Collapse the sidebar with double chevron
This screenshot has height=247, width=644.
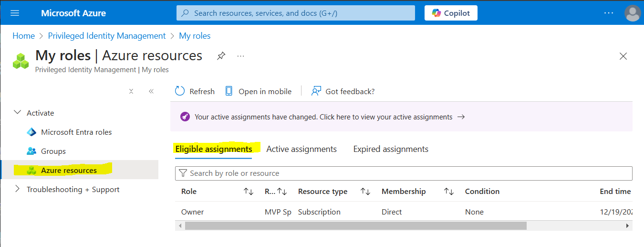coord(151,91)
